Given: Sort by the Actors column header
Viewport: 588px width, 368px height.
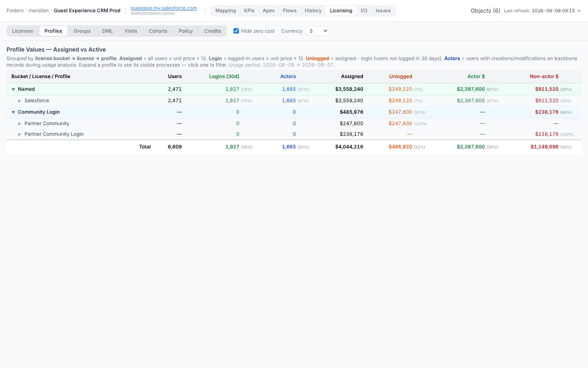Looking at the screenshot, I should coord(288,76).
